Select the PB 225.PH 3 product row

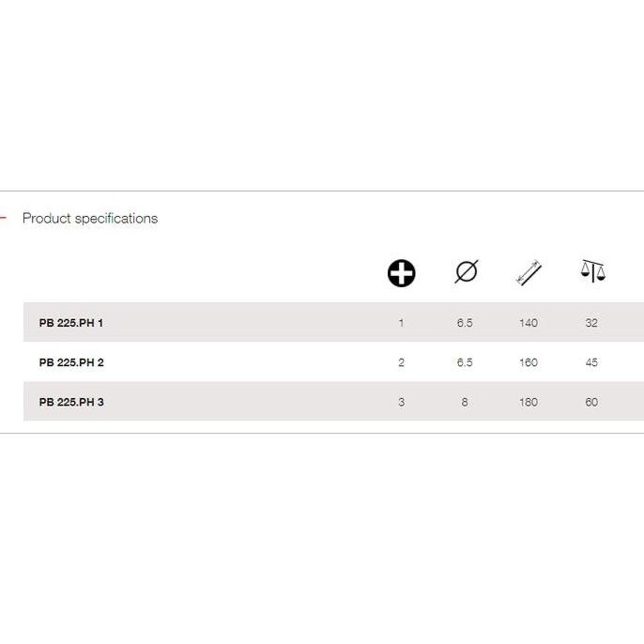[x=71, y=402]
